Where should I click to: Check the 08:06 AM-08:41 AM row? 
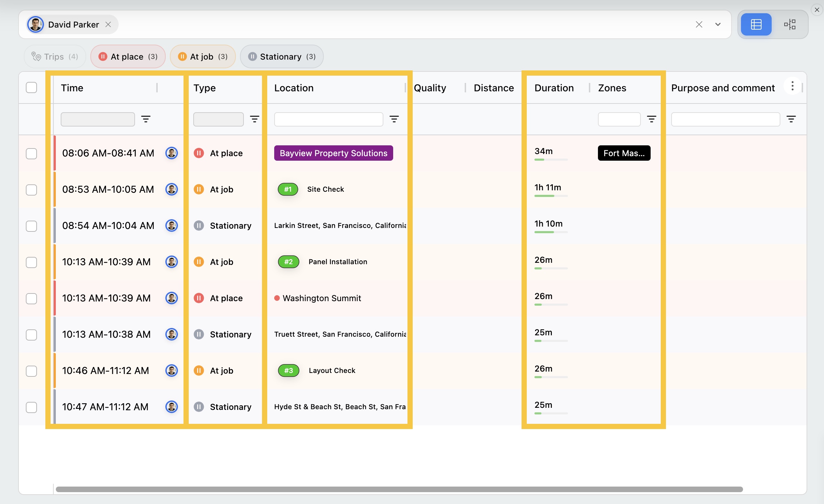[31, 154]
